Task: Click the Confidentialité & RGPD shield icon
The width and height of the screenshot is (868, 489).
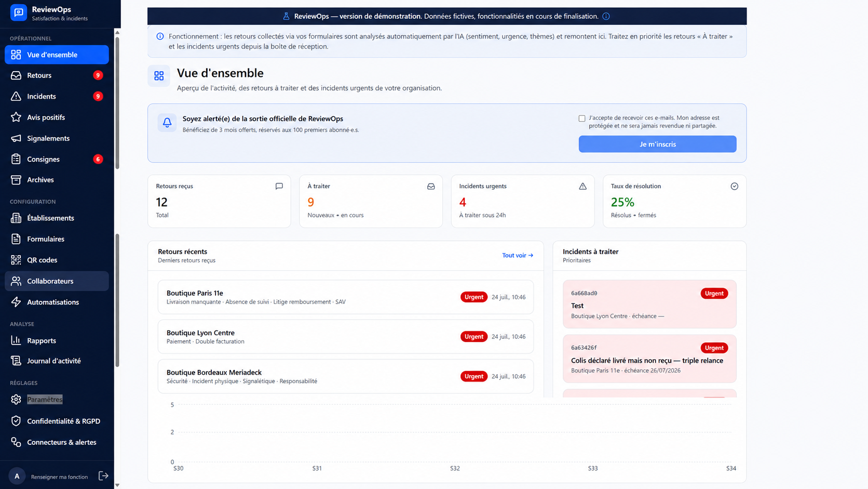Action: click(x=16, y=421)
